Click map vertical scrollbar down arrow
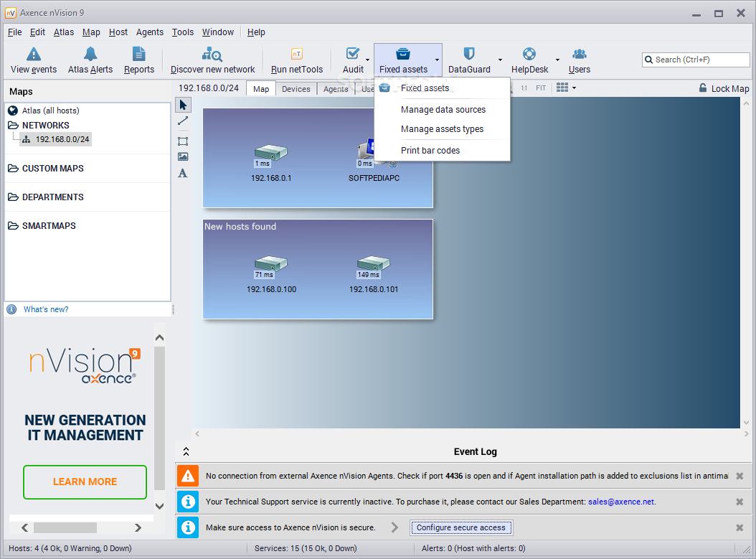 (747, 423)
